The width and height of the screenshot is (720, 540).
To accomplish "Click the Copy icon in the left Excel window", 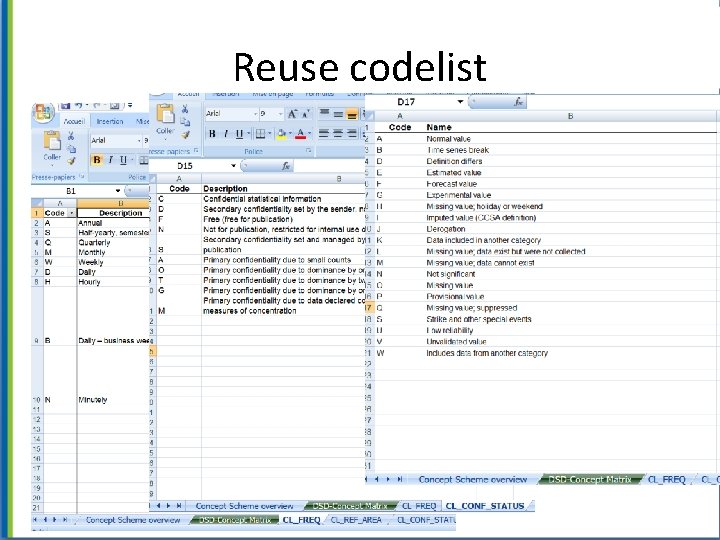I will (71, 149).
